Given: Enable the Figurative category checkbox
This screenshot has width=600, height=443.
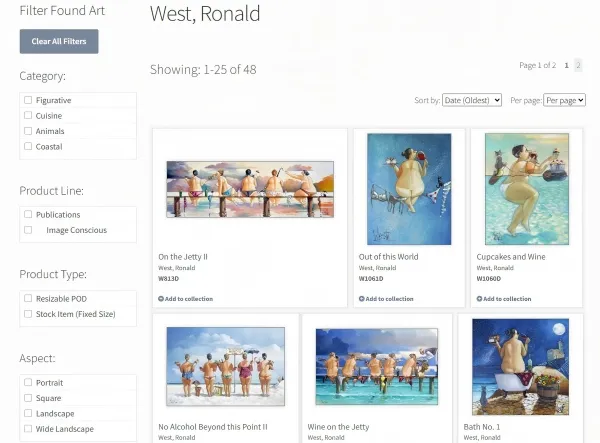Looking at the screenshot, I should (x=28, y=100).
